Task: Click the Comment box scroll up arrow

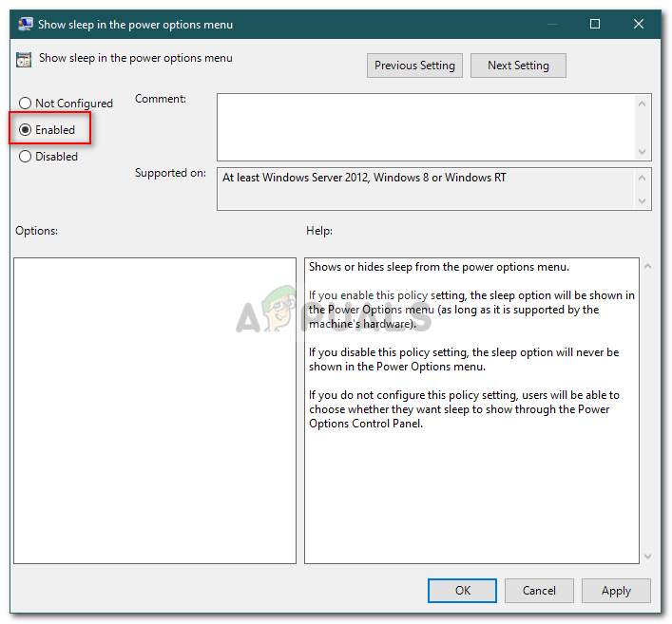Action: click(642, 104)
